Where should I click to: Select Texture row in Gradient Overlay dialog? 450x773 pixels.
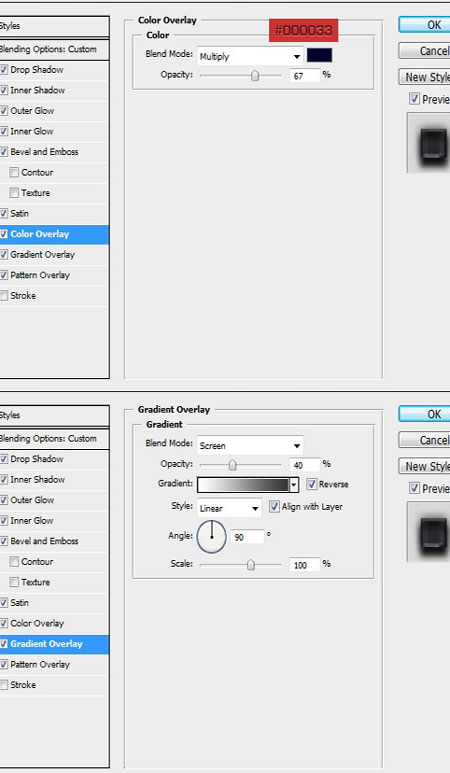tap(53, 582)
